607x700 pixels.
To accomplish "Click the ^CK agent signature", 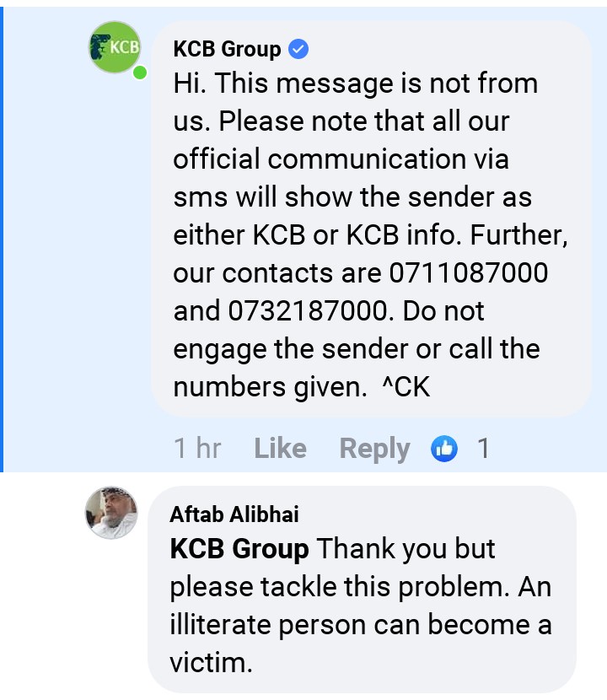I will tap(406, 386).
